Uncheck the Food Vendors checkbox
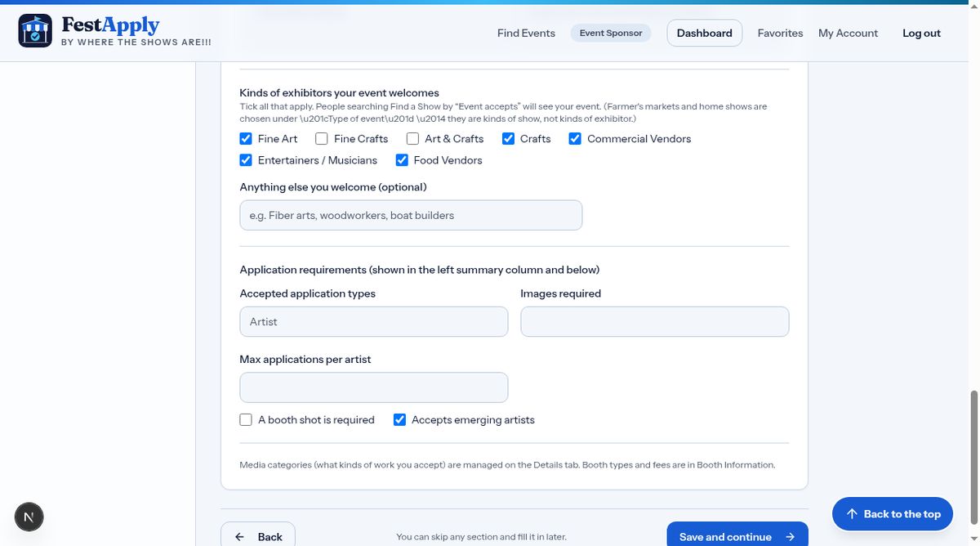The height and width of the screenshot is (546, 980). point(402,160)
